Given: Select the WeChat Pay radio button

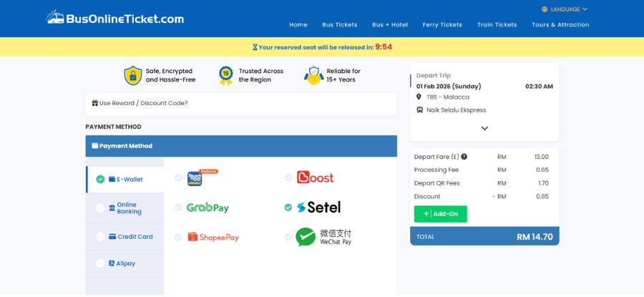Looking at the screenshot, I should click(288, 237).
